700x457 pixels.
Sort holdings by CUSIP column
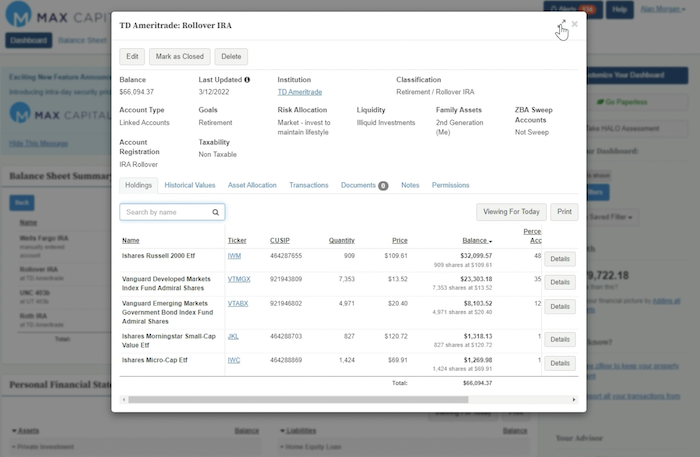279,241
